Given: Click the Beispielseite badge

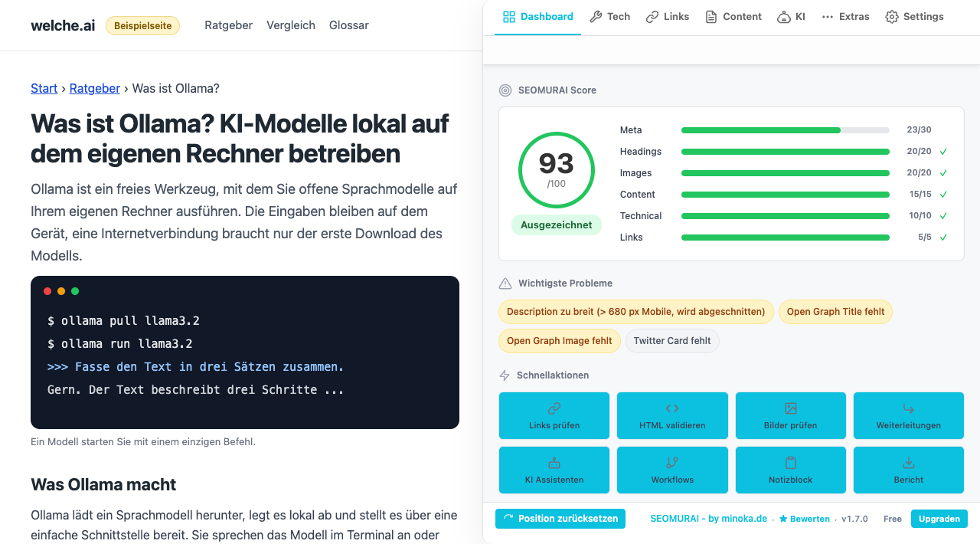Looking at the screenshot, I should click(x=142, y=26).
